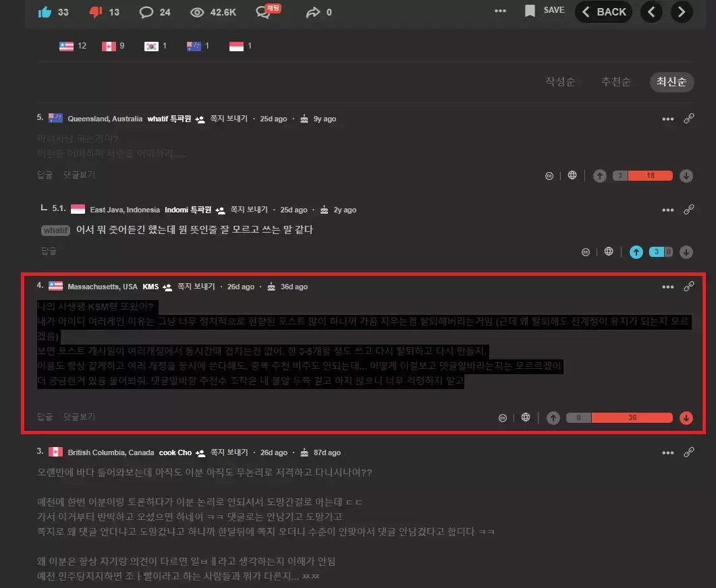716x588 pixels.
Task: Click globe translate icon on Indomi reply
Action: click(x=609, y=252)
